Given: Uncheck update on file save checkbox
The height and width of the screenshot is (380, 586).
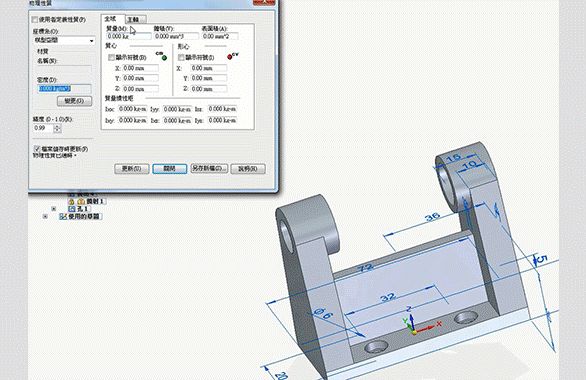Looking at the screenshot, I should click(37, 149).
